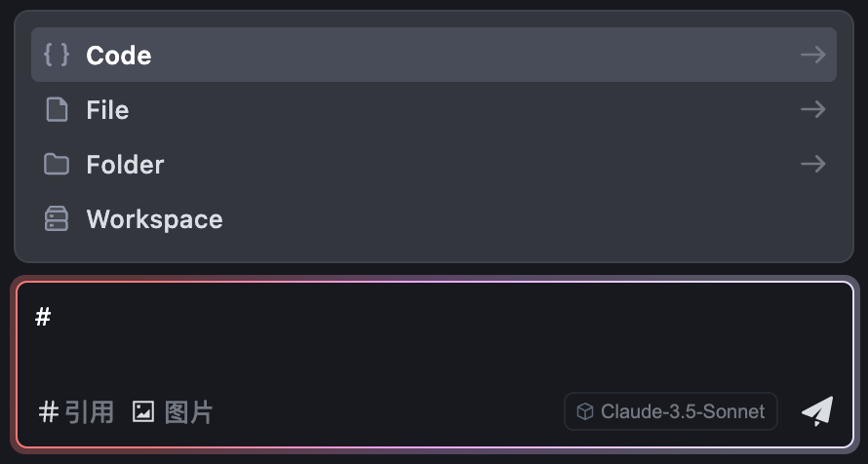Open the 引用 reference button
The image size is (868, 464).
(x=76, y=412)
